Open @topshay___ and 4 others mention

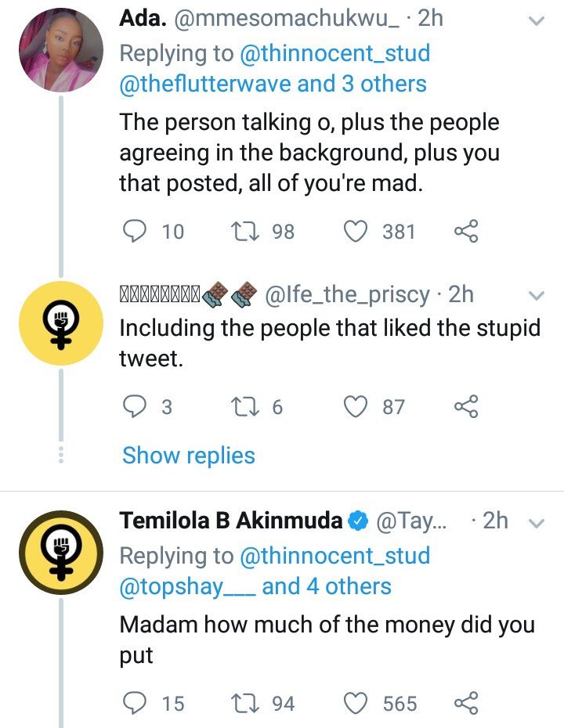click(255, 586)
